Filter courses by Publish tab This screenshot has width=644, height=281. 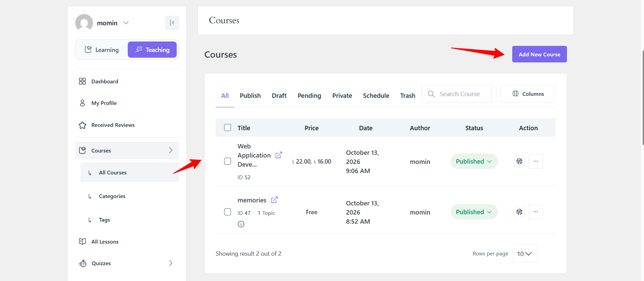[x=250, y=96]
